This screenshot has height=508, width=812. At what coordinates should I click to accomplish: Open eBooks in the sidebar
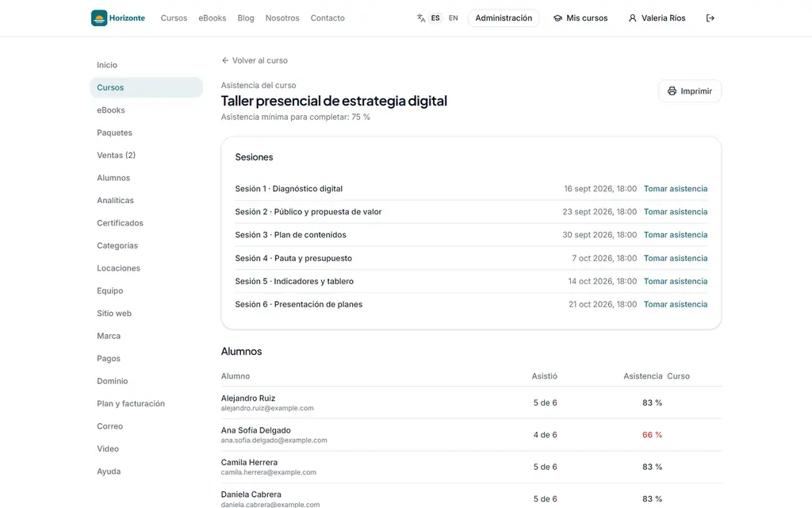coord(146,110)
